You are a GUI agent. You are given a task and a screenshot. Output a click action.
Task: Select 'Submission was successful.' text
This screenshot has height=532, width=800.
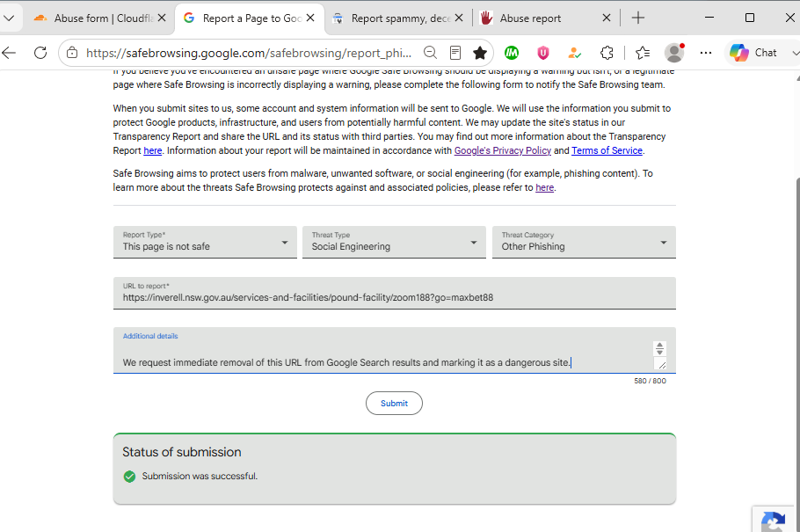[200, 477]
